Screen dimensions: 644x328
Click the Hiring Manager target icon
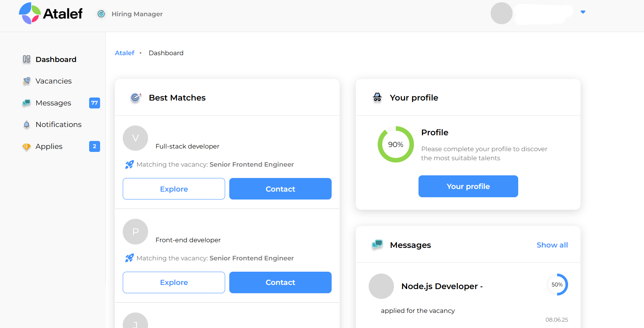click(101, 14)
